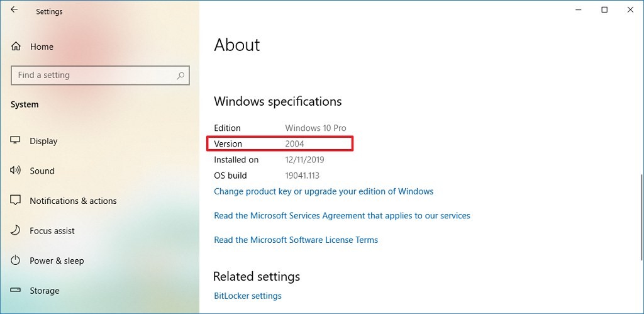Select the Display monitor icon

(15, 140)
